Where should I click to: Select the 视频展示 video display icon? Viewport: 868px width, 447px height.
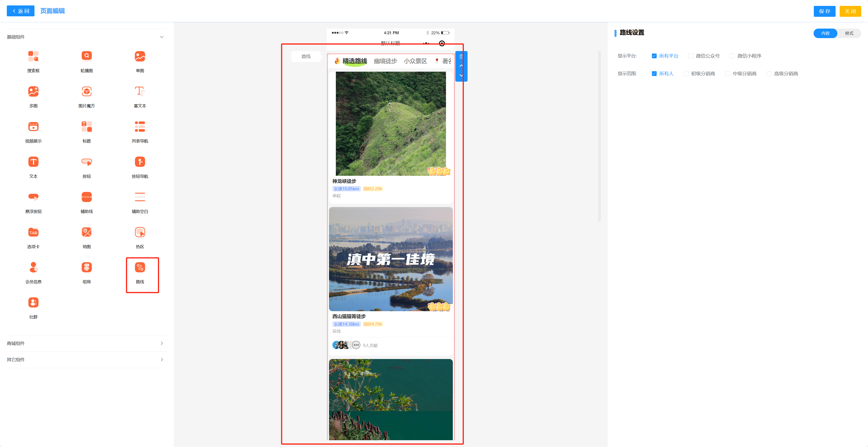(x=33, y=127)
